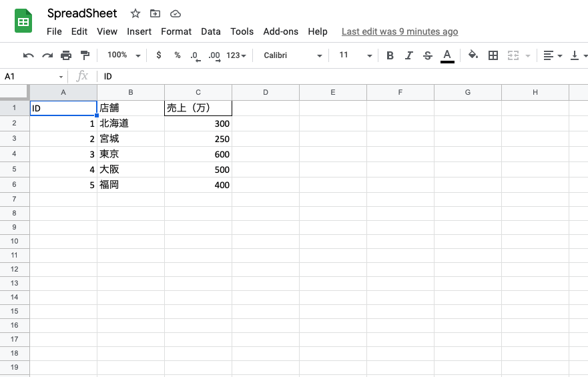Screen dimensions: 588x377
Task: Open the move to folder icon
Action: click(x=155, y=14)
